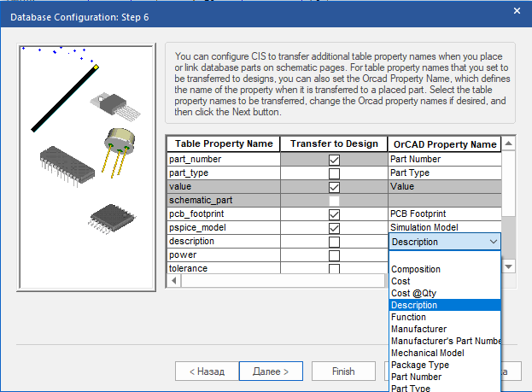The width and height of the screenshot is (532, 392).
Task: Click the Далее (Next) button
Action: [x=271, y=372]
